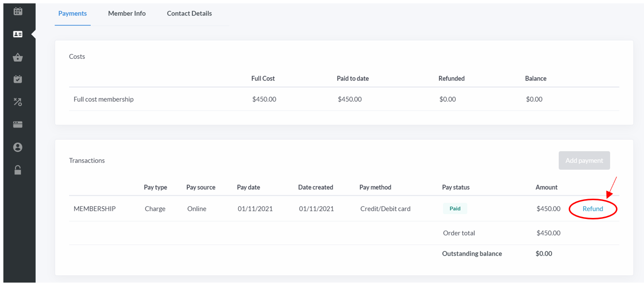Open the credit card sidebar icon
Viewport: 644px width, 285px height.
(18, 124)
